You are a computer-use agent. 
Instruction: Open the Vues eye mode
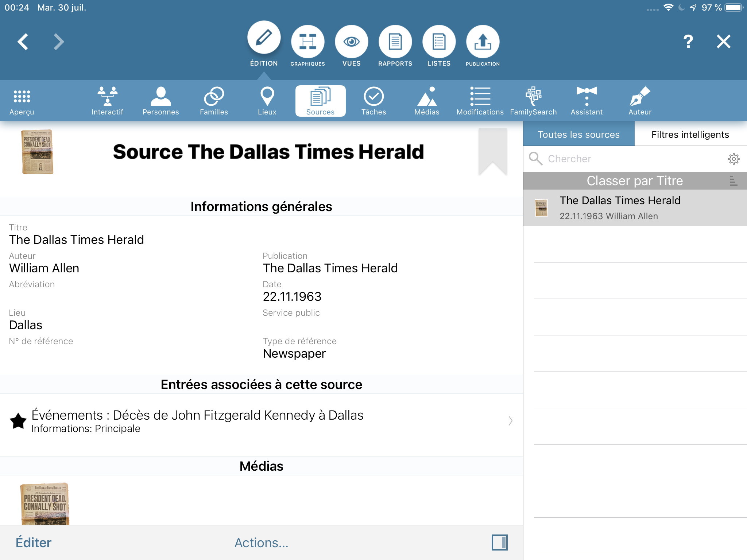351,45
